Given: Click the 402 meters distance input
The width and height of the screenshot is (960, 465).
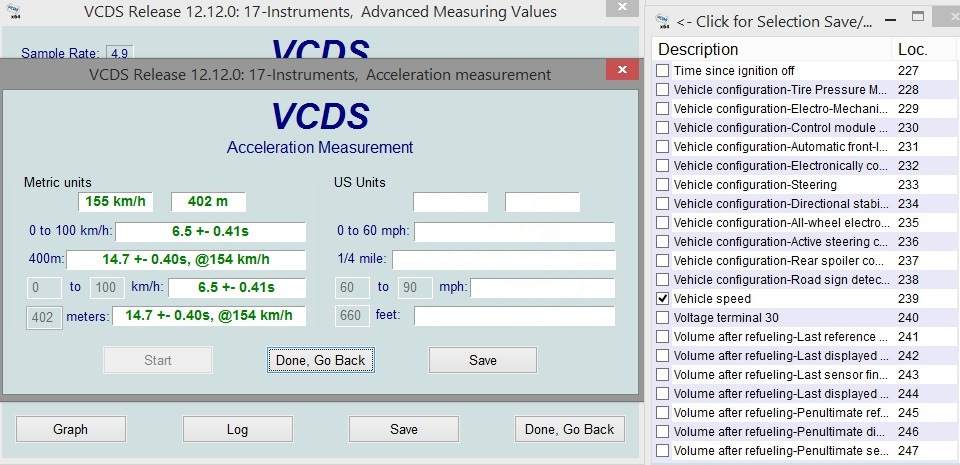Looking at the screenshot, I should (x=44, y=318).
